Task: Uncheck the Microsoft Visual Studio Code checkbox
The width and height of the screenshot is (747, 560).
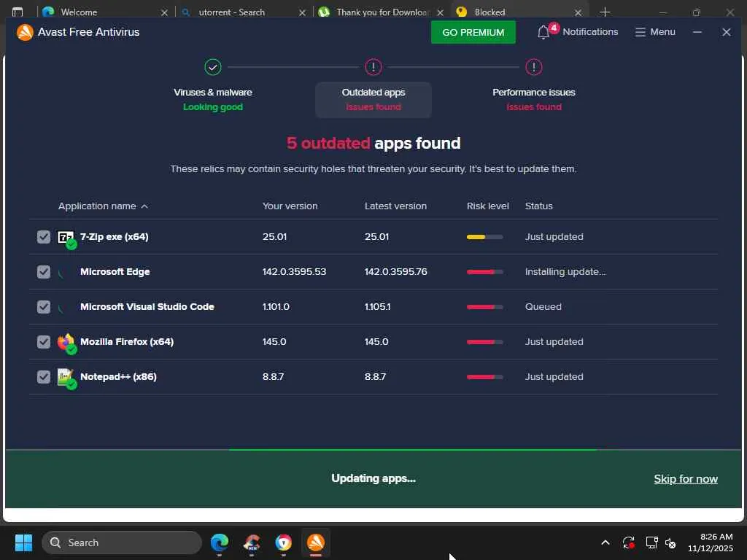Action: click(x=43, y=307)
